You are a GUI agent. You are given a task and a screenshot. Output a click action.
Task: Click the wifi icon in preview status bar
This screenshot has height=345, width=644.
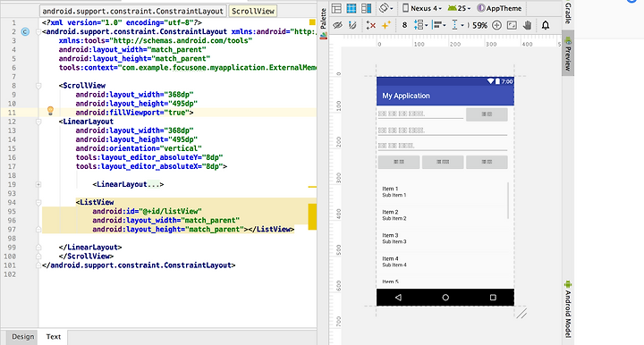(490, 81)
